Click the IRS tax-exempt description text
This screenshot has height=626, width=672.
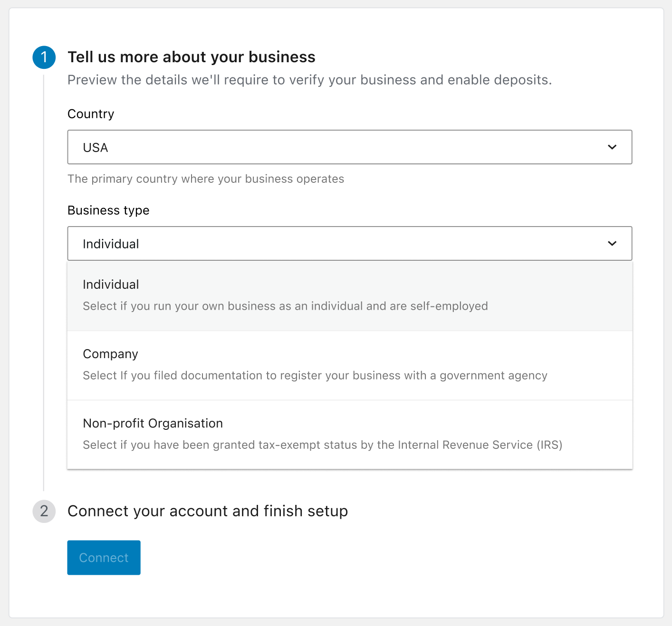click(x=323, y=445)
